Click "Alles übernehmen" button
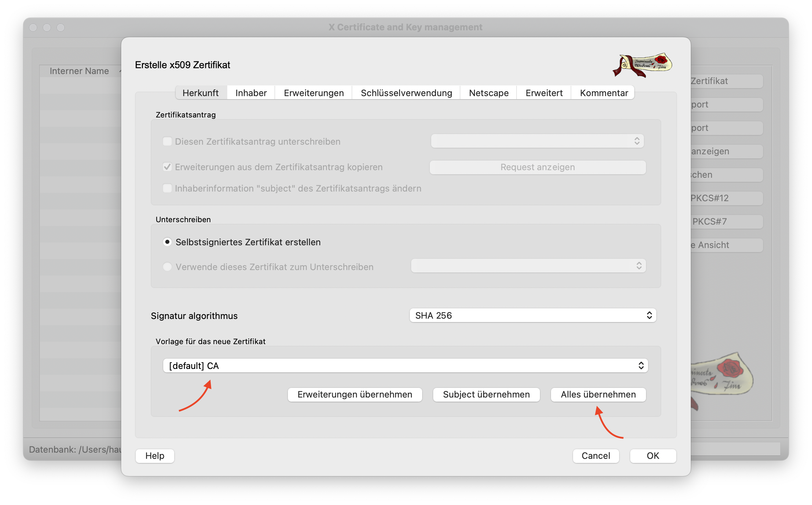Image resolution: width=812 pixels, height=505 pixels. click(x=598, y=394)
